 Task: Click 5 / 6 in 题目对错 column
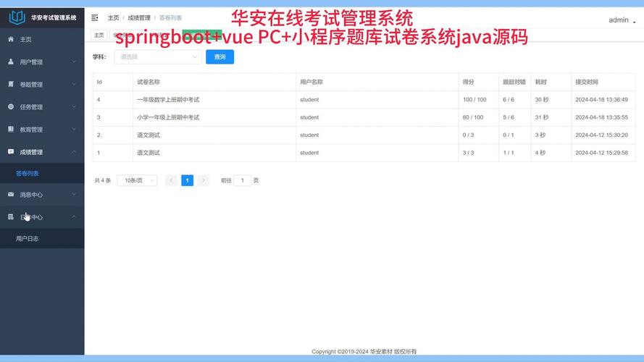coord(509,117)
